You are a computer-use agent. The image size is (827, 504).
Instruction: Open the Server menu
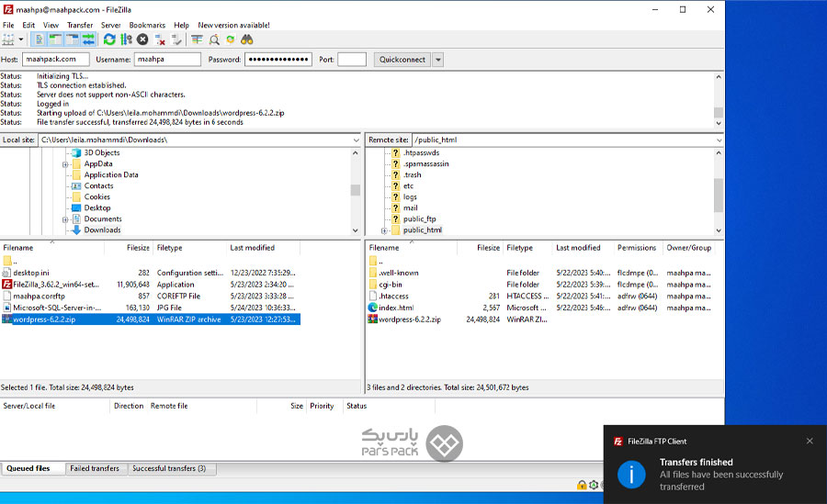click(111, 25)
